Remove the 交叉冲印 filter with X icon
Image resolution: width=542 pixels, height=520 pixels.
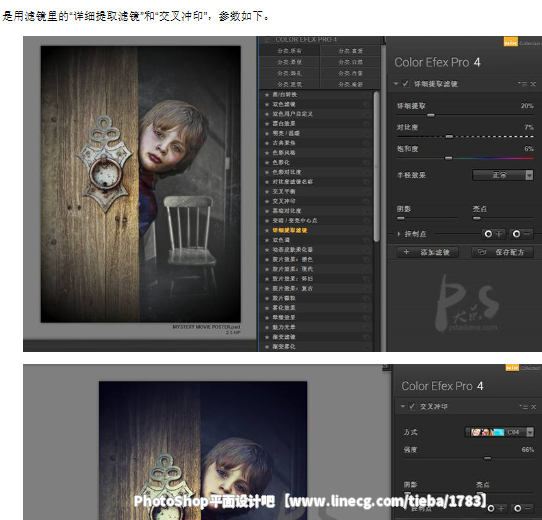[534, 407]
